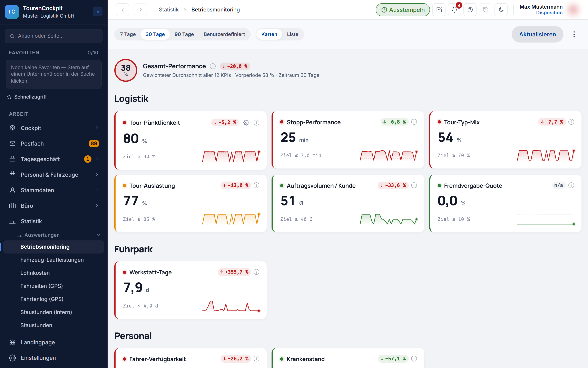The image size is (588, 368).
Task: Open the help question mark icon
Action: coord(470,10)
